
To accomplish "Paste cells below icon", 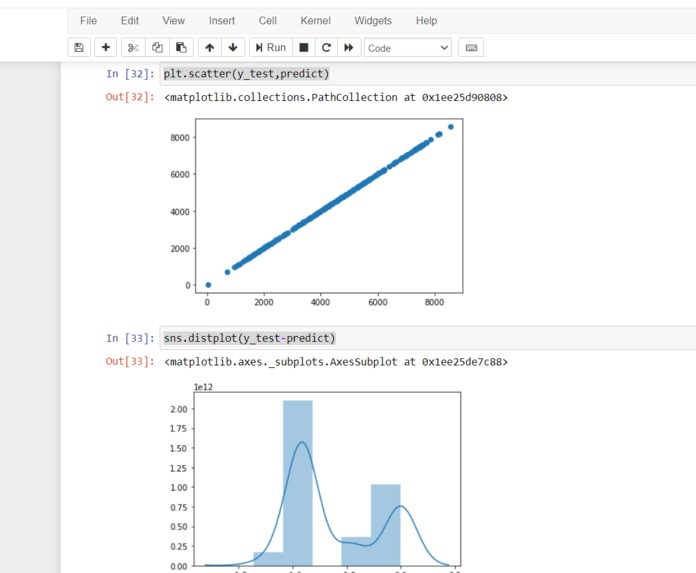I will pyautogui.click(x=181, y=47).
